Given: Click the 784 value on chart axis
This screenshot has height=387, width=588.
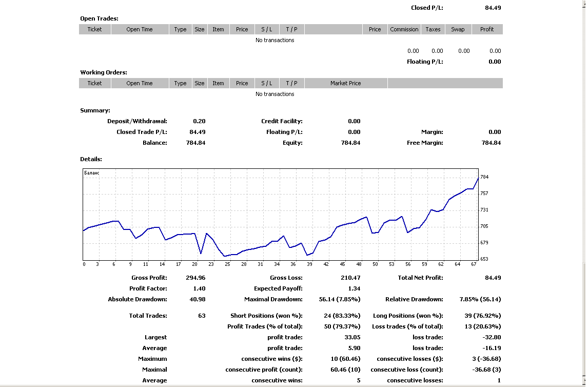Looking at the screenshot, I should pos(484,177).
